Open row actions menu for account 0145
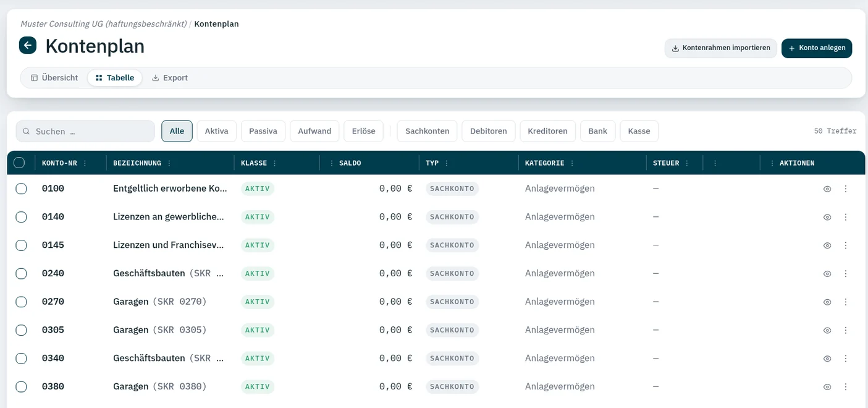Image resolution: width=868 pixels, height=408 pixels. [x=846, y=245]
